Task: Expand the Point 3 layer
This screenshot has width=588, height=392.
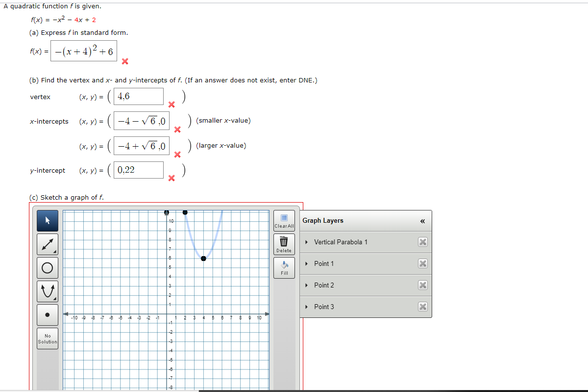Action: click(x=306, y=307)
